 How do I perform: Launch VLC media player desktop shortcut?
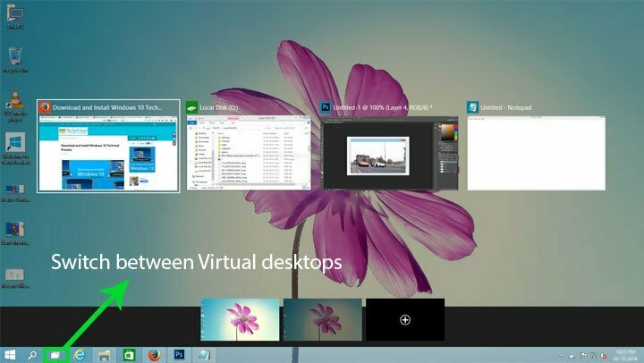coord(15,106)
